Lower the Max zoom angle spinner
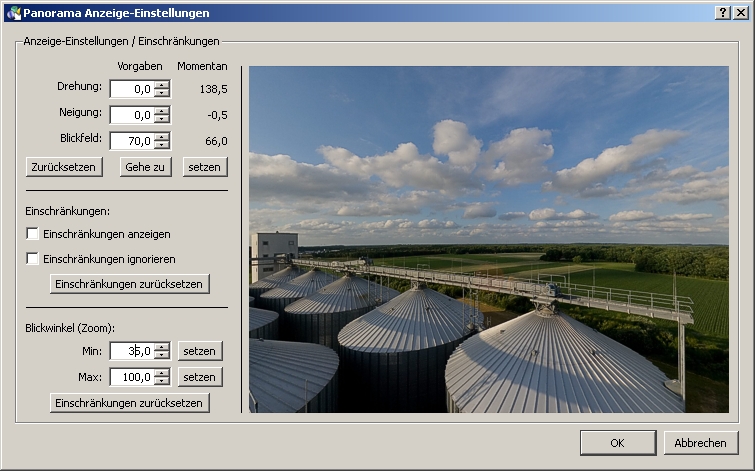Image resolution: width=755 pixels, height=471 pixels. 162,382
